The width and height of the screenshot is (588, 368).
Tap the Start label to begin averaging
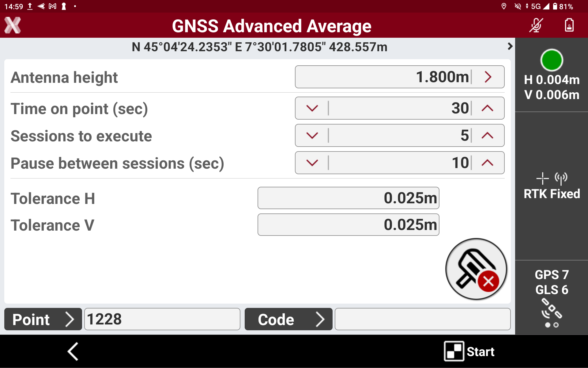[x=481, y=352]
